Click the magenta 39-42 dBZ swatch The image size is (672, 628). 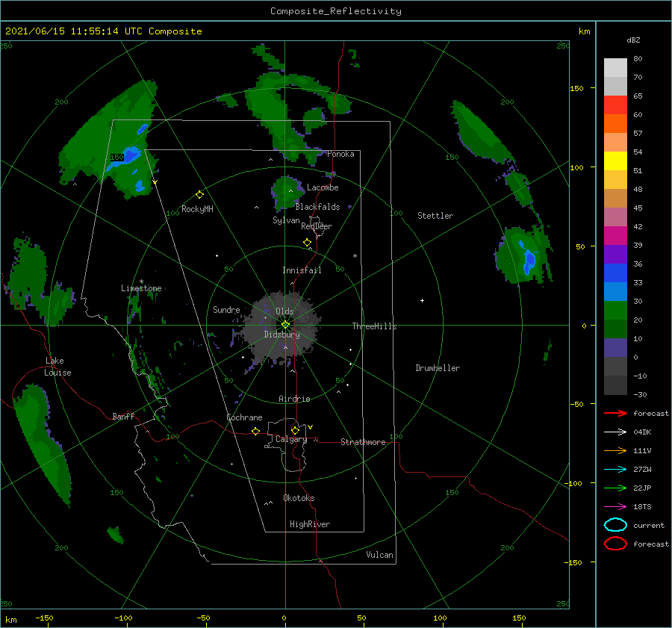(x=615, y=235)
